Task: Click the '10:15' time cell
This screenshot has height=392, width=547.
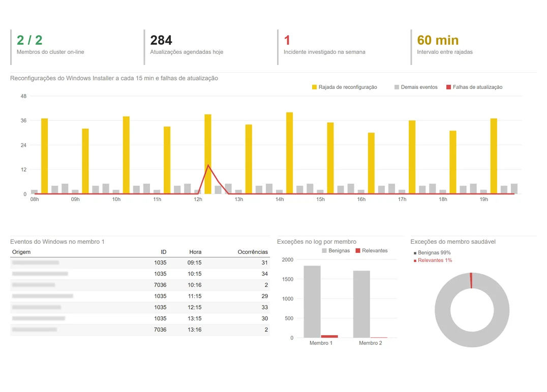Action: click(x=194, y=274)
